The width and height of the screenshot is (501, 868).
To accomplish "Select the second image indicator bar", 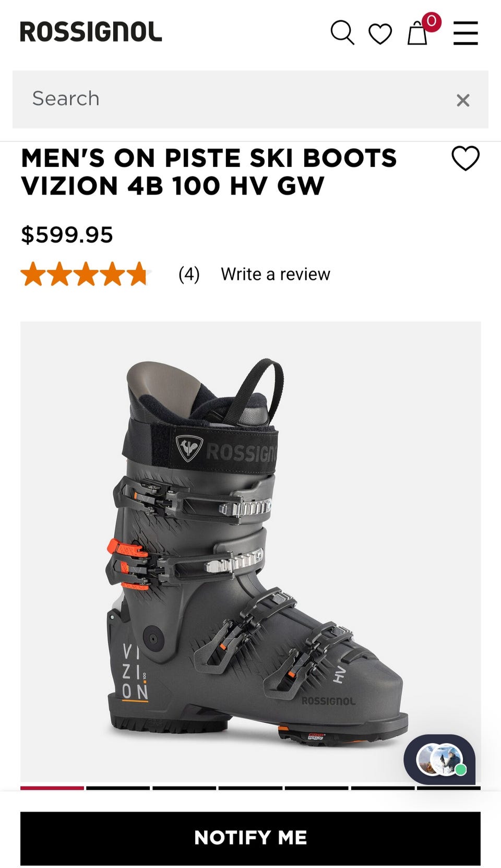I will (118, 788).
